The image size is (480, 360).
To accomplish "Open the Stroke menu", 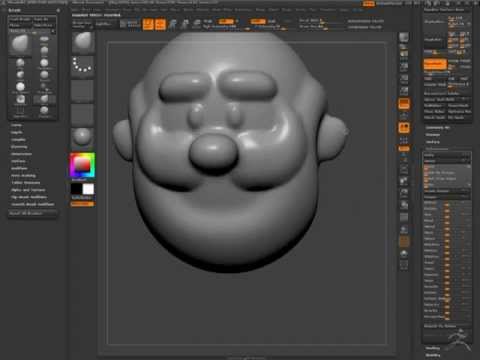I will (x=287, y=10).
